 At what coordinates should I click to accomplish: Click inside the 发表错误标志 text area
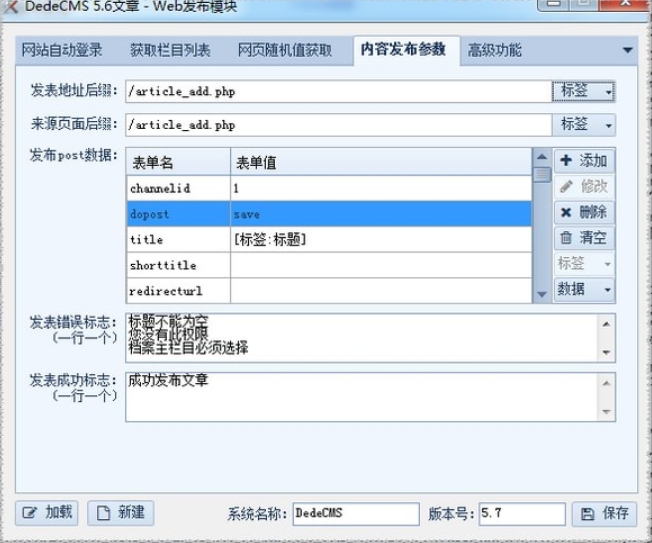tap(362, 338)
